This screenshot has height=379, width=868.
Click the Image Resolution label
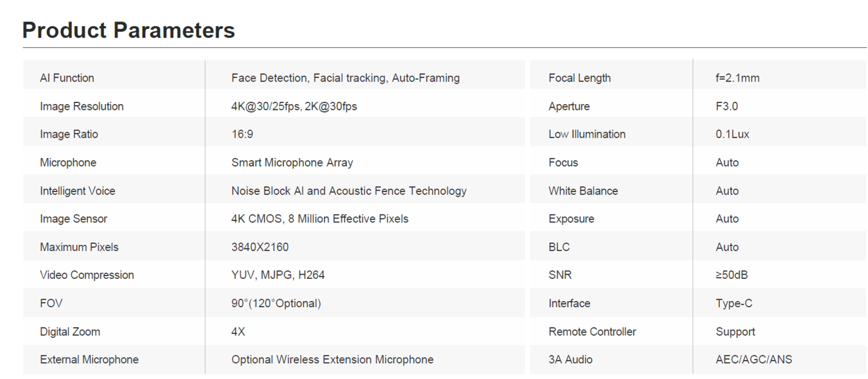click(x=82, y=106)
